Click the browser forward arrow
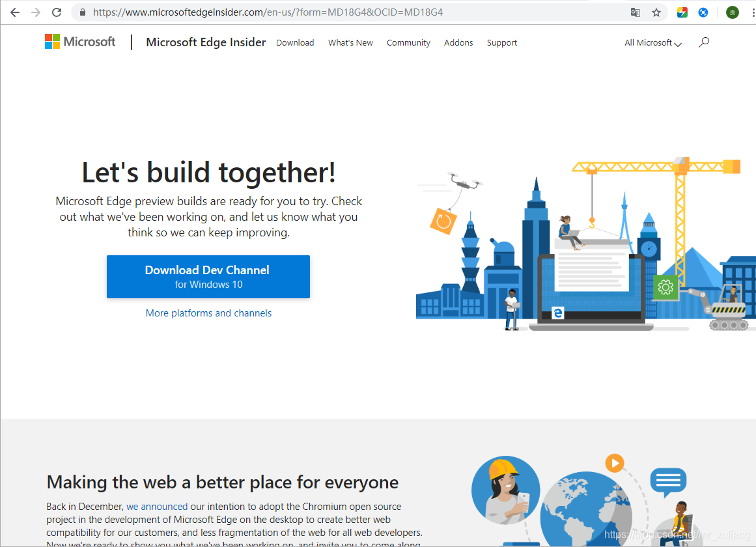This screenshot has width=756, height=547. click(x=36, y=12)
